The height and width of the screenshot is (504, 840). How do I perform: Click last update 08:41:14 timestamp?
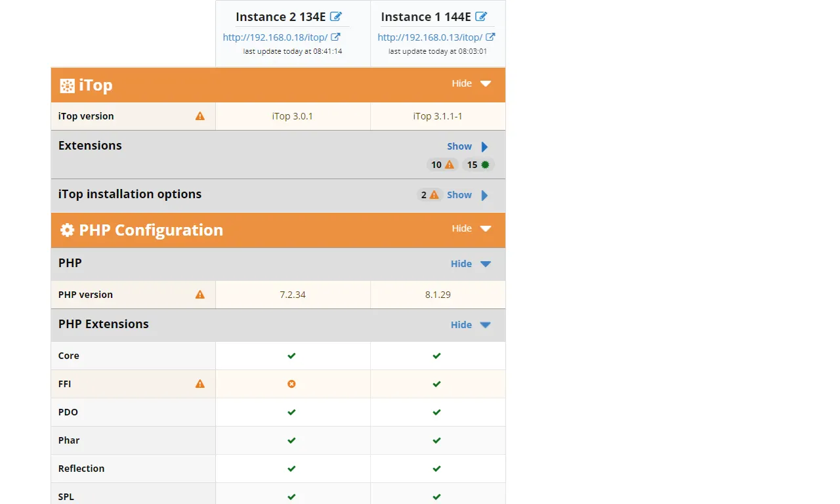293,51
